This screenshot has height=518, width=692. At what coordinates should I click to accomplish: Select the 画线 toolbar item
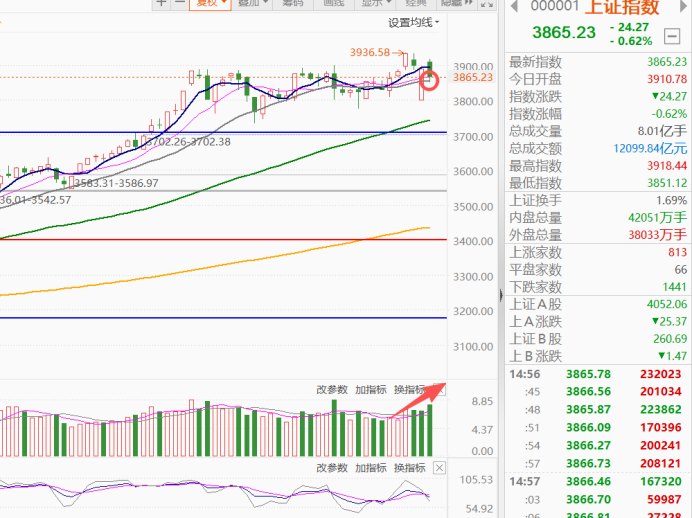tap(335, 4)
